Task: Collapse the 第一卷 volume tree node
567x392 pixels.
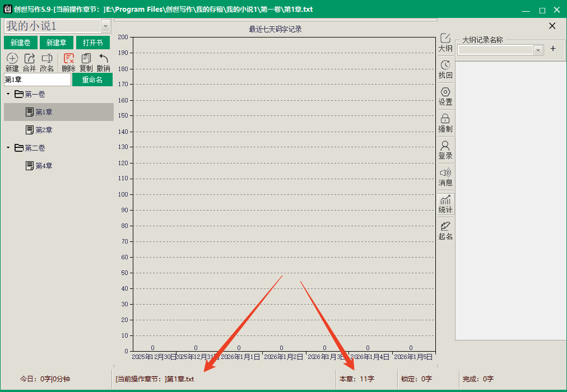Action: pos(8,94)
